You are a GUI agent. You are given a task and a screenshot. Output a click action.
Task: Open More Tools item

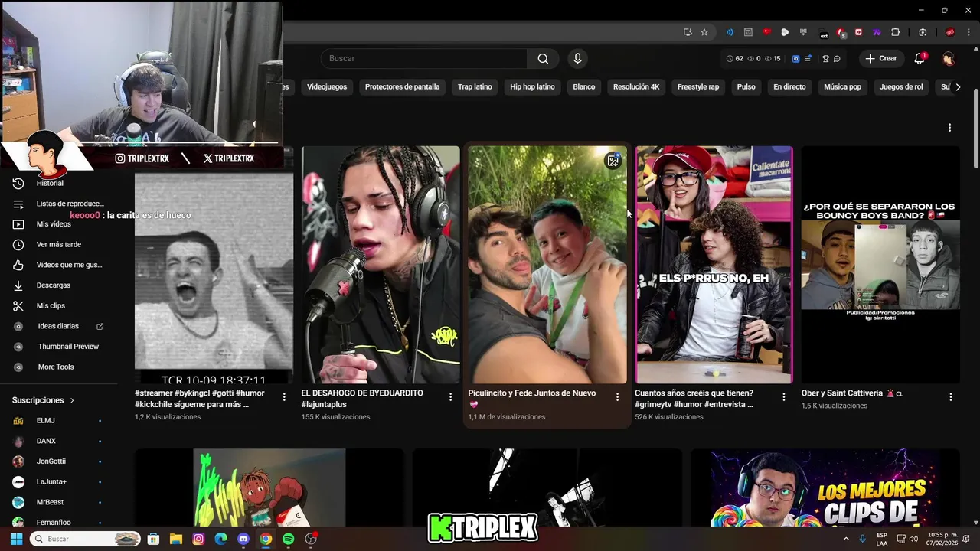tap(59, 367)
